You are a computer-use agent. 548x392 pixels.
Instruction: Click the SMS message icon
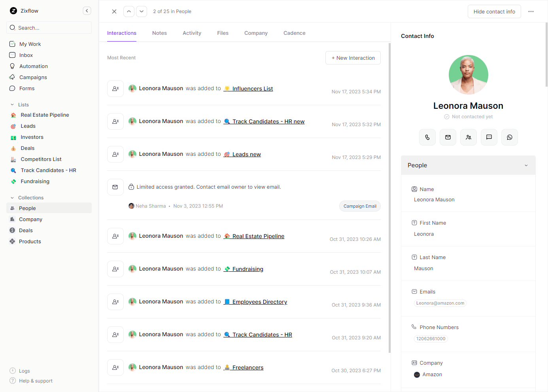coord(489,137)
